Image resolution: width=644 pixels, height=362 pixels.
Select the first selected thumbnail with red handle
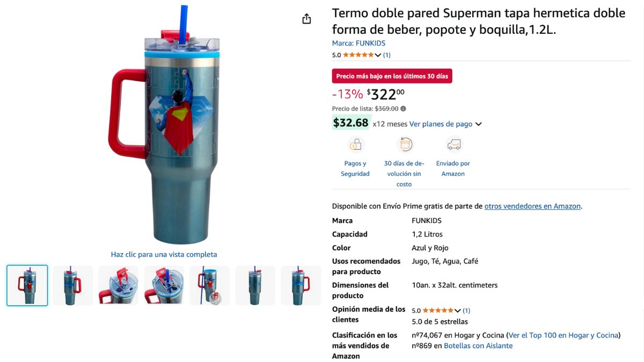coord(27,285)
